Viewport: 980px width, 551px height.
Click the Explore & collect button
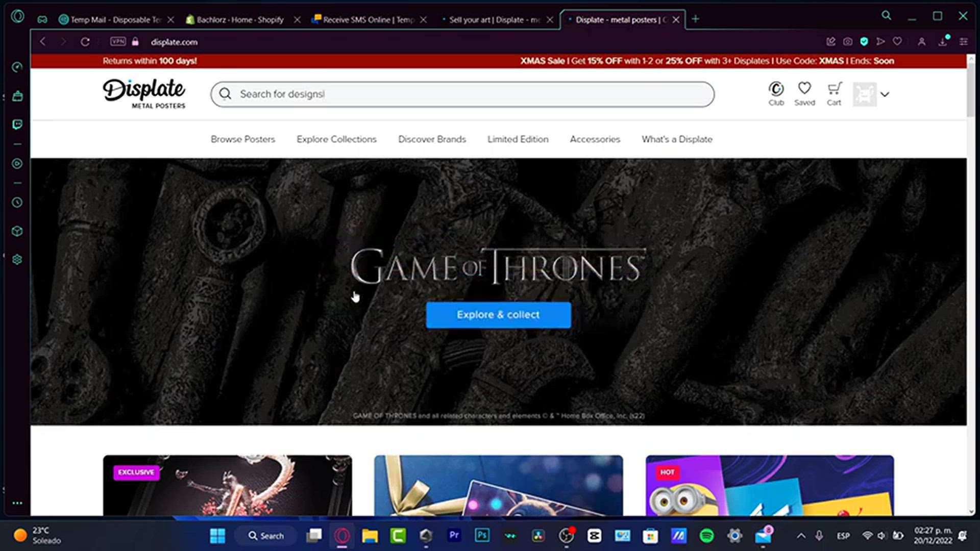point(499,315)
